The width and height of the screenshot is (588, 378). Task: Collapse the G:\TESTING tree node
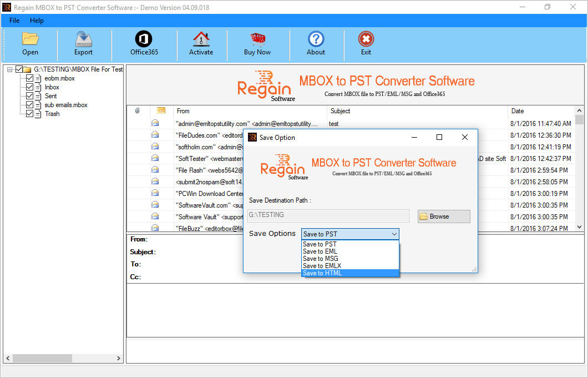click(10, 69)
